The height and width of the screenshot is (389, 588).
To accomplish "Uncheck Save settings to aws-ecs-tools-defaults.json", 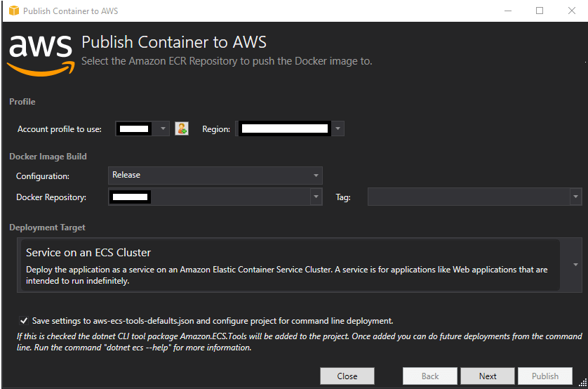I will [x=24, y=321].
